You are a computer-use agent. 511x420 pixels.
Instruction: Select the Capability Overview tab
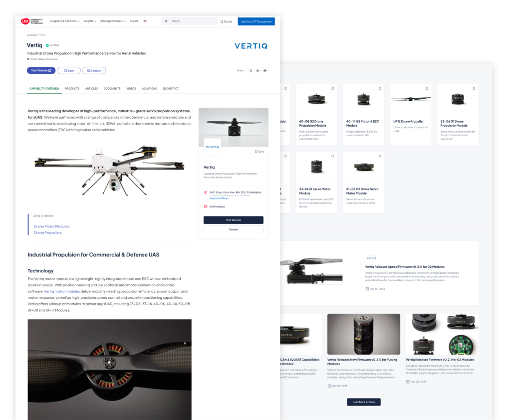[44, 89]
